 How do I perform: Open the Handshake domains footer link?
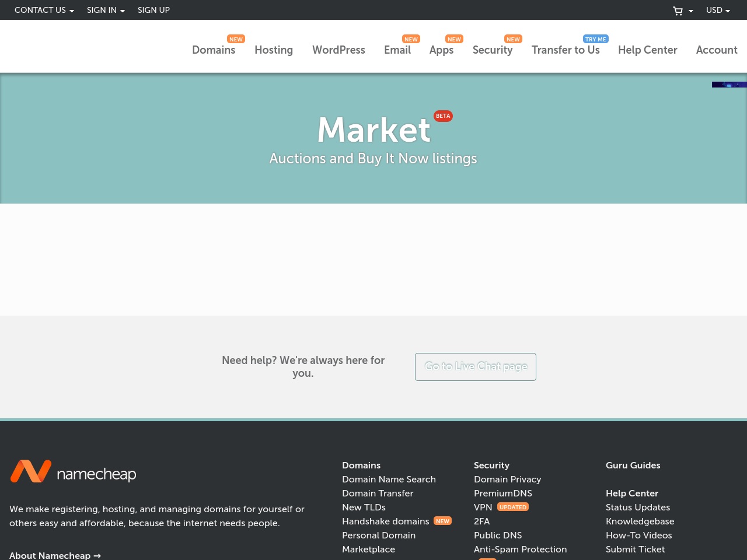(x=386, y=521)
